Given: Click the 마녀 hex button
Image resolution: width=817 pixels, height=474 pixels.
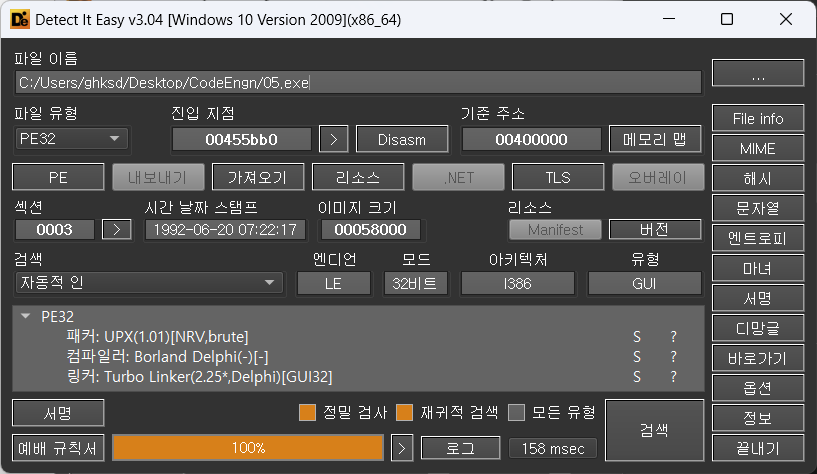Looking at the screenshot, I should tap(758, 268).
